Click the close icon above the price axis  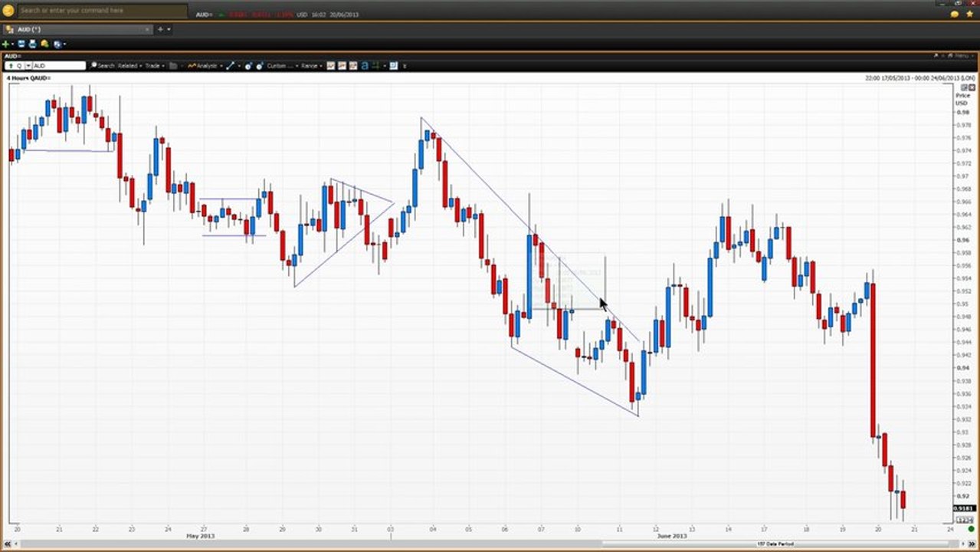(x=972, y=87)
